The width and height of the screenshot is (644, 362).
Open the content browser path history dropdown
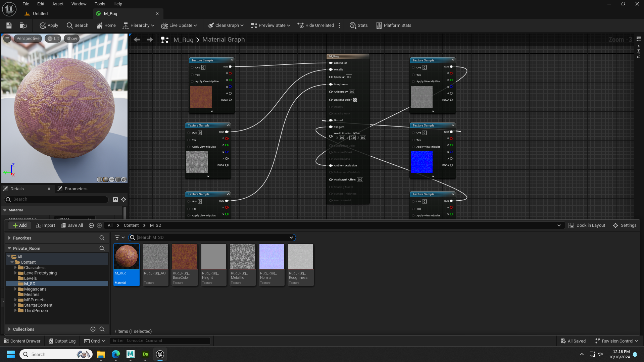click(x=559, y=225)
